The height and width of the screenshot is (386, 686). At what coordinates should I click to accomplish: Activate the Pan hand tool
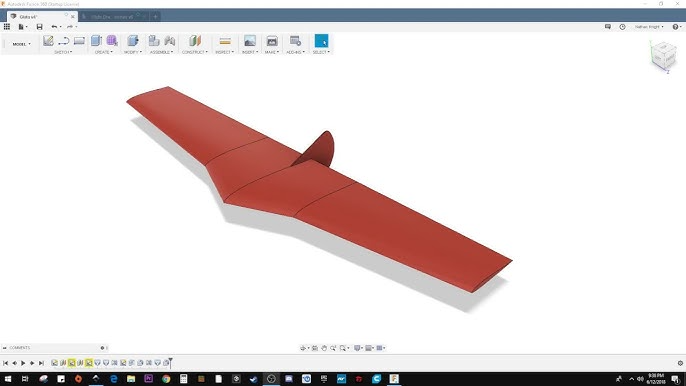click(324, 348)
